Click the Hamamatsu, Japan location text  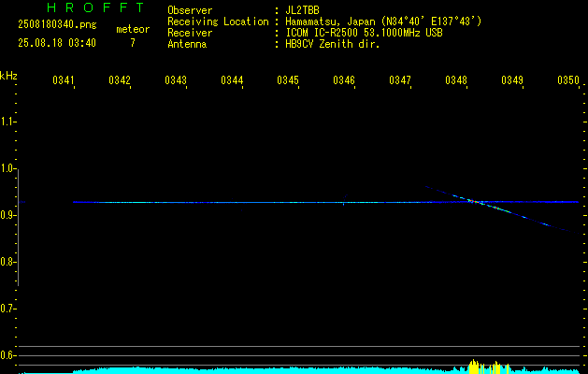click(x=383, y=22)
